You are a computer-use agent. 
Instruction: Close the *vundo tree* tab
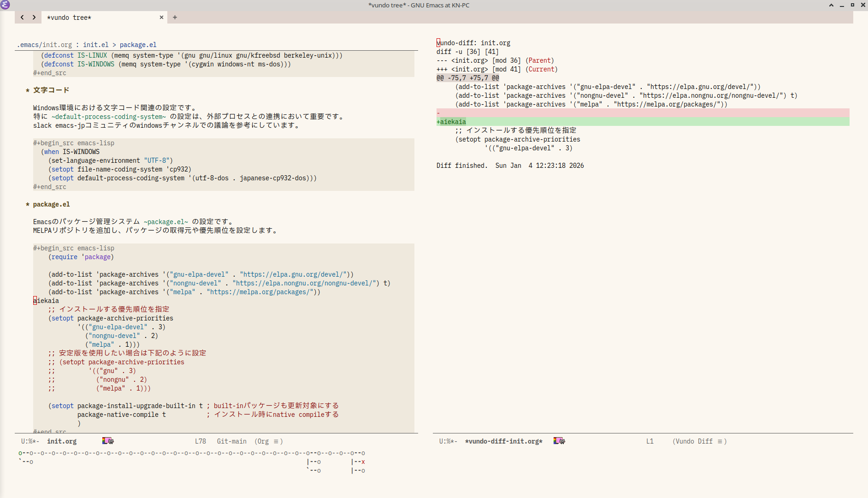pyautogui.click(x=161, y=18)
